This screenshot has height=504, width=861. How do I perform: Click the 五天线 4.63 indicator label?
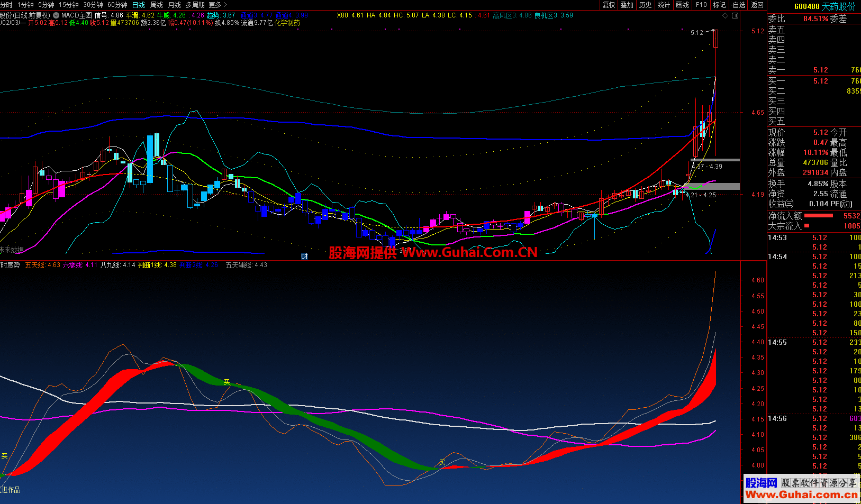pyautogui.click(x=43, y=265)
